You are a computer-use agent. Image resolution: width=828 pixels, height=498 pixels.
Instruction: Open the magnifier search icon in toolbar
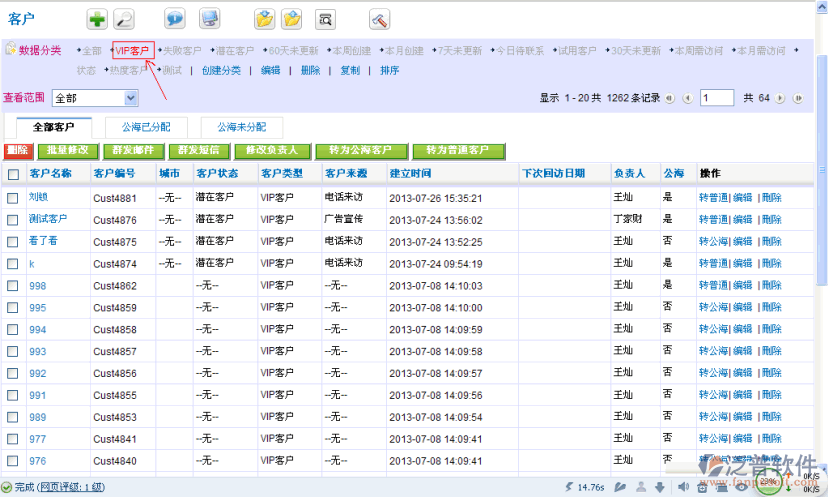[123, 18]
